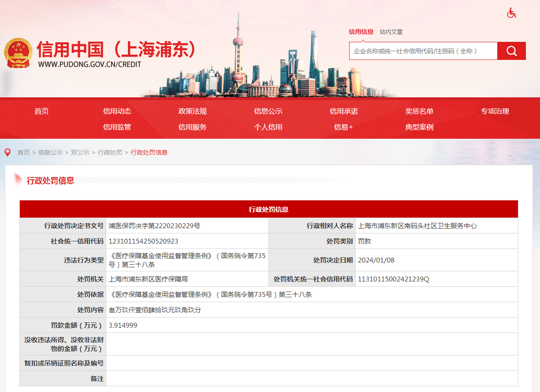The image size is (540, 392).
Task: Click 行政处罚信息 in the breadcrumb
Action: click(149, 152)
